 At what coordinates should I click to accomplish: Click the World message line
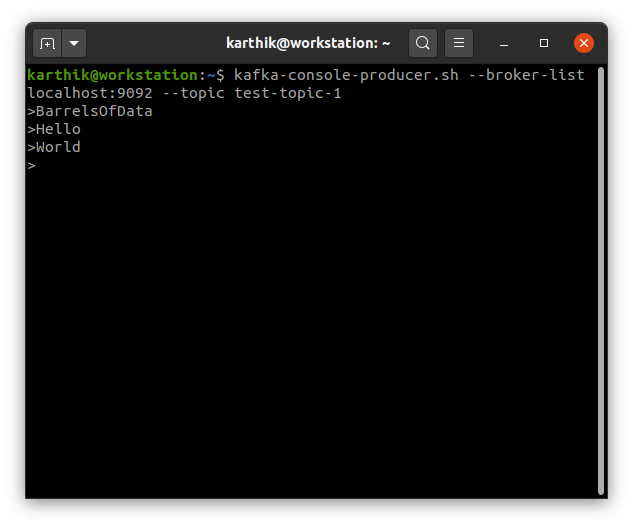[54, 147]
